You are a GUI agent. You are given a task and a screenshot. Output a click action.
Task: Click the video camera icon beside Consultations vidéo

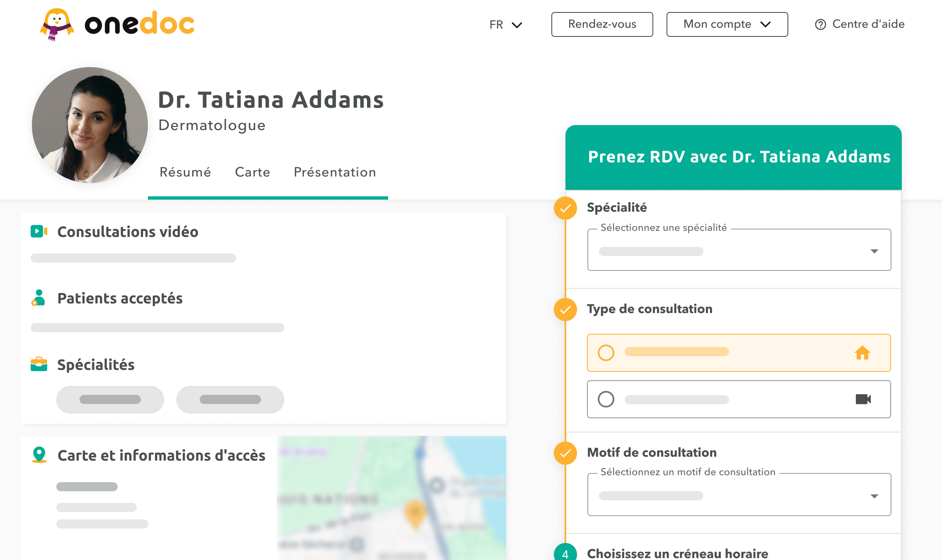click(39, 231)
